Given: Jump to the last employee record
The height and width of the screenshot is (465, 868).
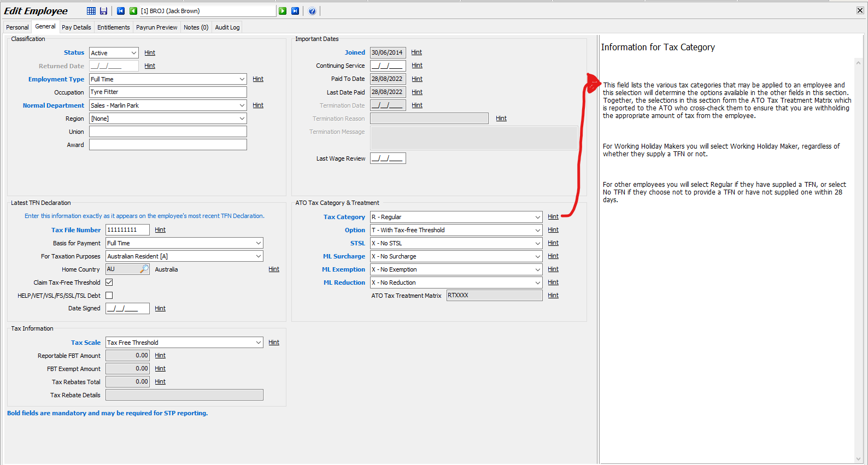Looking at the screenshot, I should 295,11.
